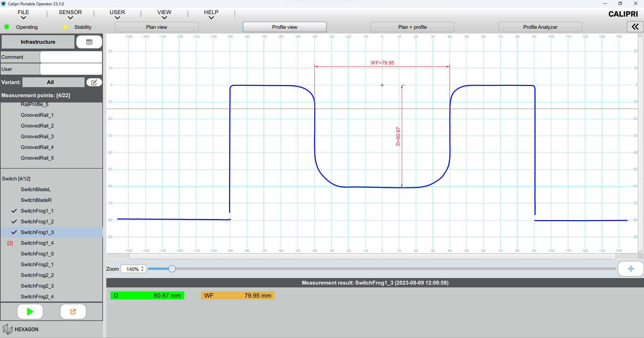This screenshot has height=338, width=644.
Task: Click the orange WF 79.95 mm result
Action: [238, 295]
